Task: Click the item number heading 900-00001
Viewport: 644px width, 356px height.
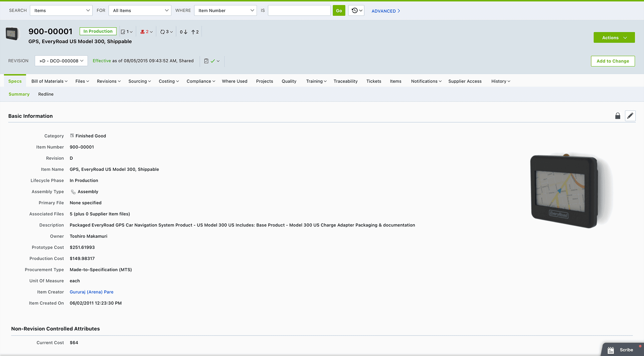Action: pyautogui.click(x=50, y=32)
